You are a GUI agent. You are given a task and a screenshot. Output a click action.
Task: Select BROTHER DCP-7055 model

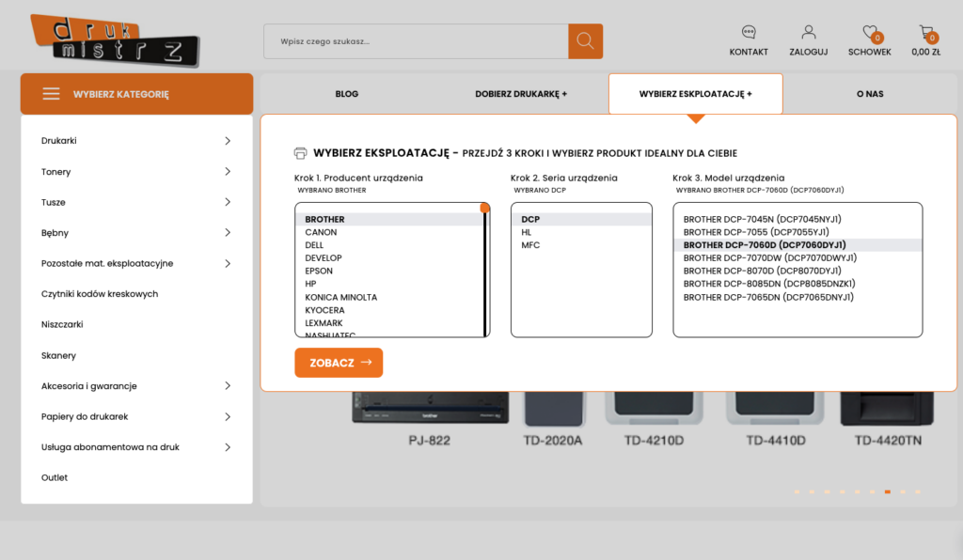click(756, 232)
